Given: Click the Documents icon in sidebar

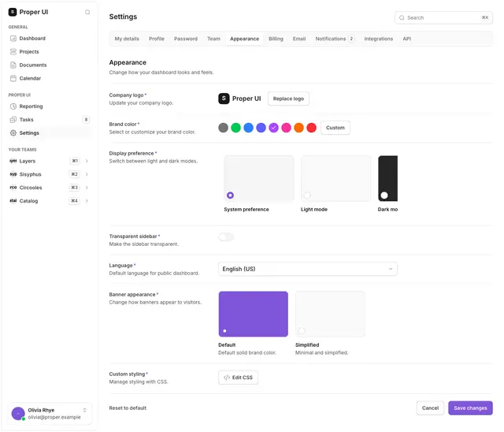Looking at the screenshot, I should [x=13, y=65].
